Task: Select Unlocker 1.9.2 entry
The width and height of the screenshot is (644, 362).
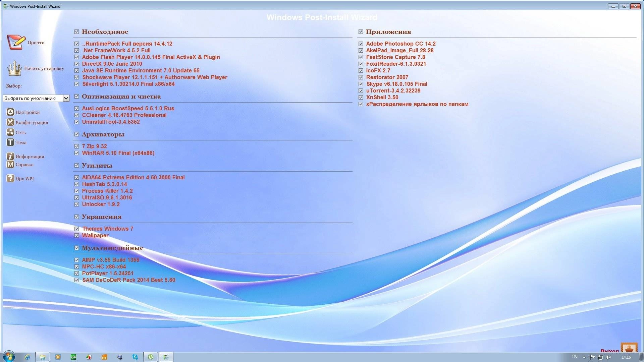Action: (x=101, y=204)
